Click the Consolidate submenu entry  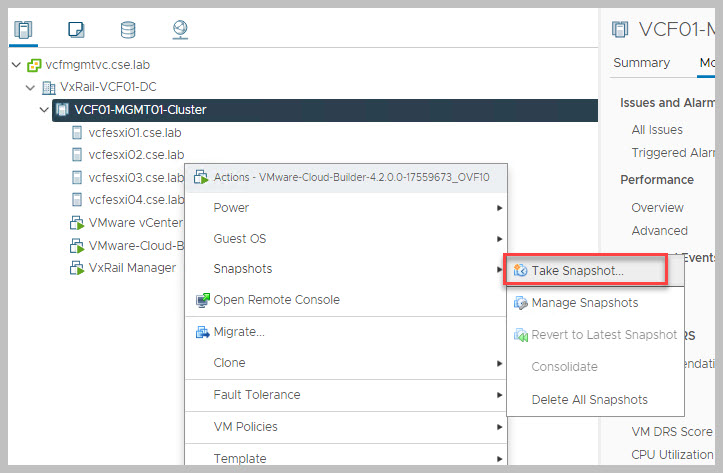[595, 367]
